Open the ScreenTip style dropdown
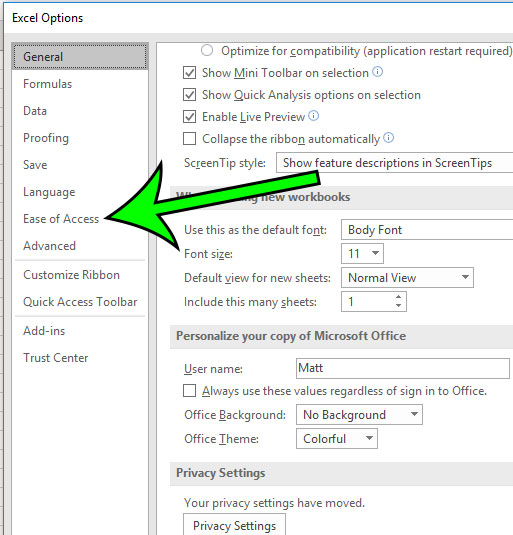 click(394, 163)
